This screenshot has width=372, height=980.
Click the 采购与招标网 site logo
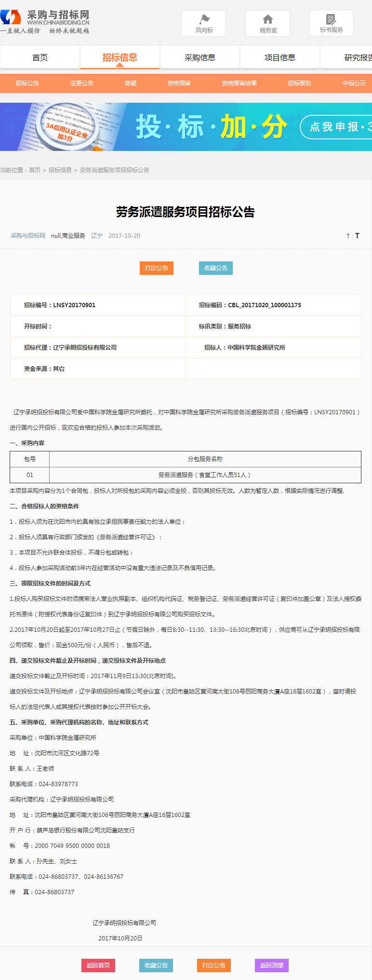(45, 22)
